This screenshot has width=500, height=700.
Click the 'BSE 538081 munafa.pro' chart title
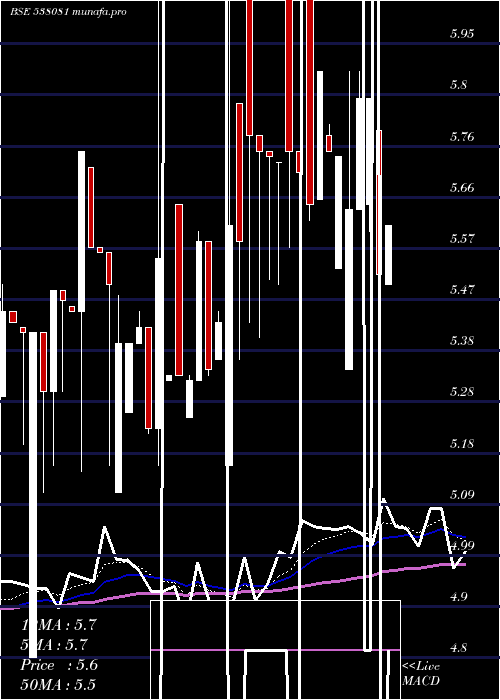pyautogui.click(x=68, y=12)
